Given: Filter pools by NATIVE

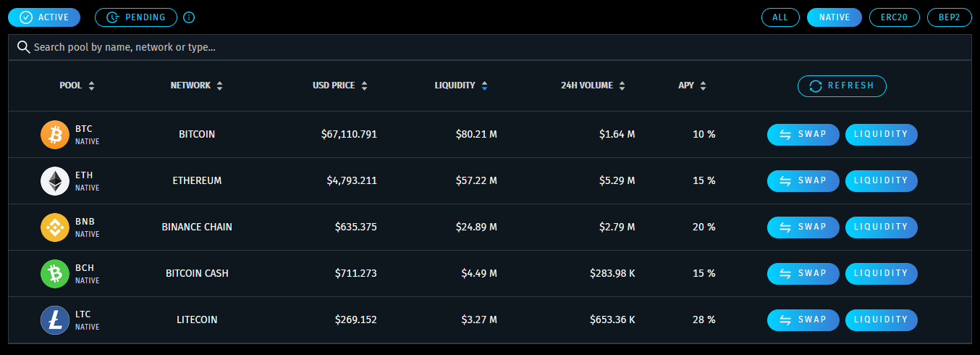Looking at the screenshot, I should coord(835,17).
